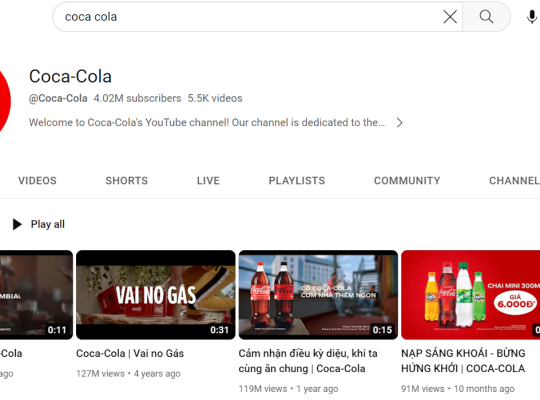Click the Coca-Cola channel name heading
This screenshot has height=400, width=540.
coord(70,76)
